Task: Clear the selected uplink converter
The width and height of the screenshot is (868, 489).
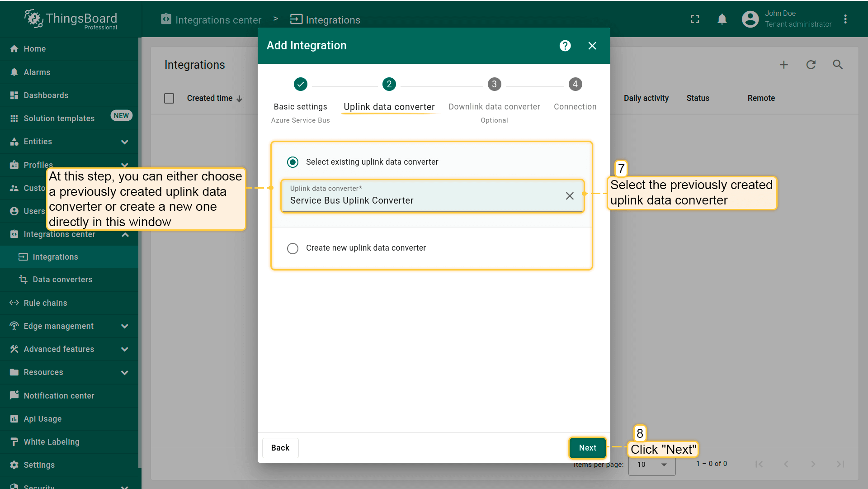Action: pos(570,196)
